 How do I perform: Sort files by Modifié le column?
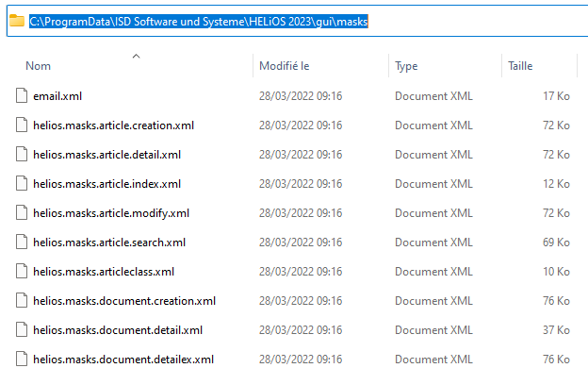(285, 66)
